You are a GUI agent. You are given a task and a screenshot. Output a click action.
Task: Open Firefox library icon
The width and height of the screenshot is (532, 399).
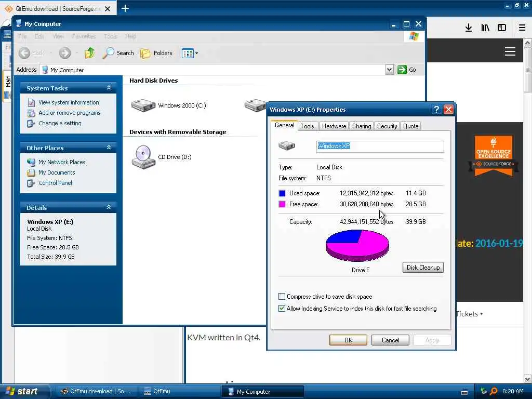point(485,28)
